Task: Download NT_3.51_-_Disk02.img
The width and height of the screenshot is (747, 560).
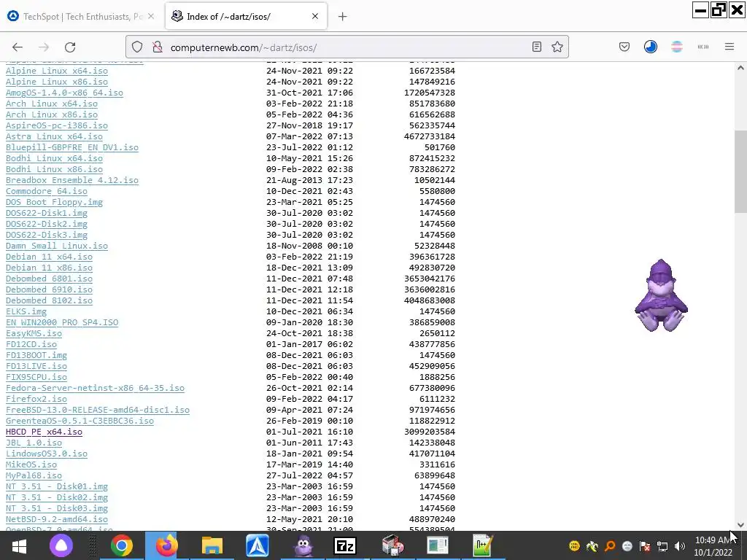Action: [x=57, y=498]
